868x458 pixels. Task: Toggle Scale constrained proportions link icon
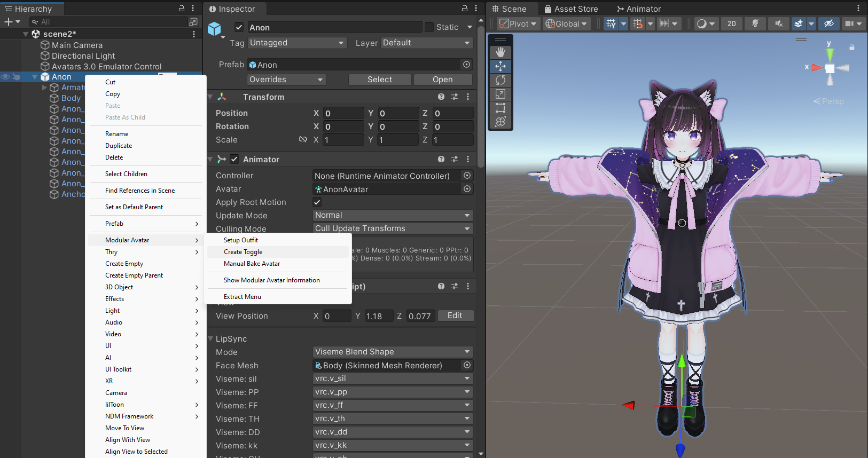click(303, 139)
